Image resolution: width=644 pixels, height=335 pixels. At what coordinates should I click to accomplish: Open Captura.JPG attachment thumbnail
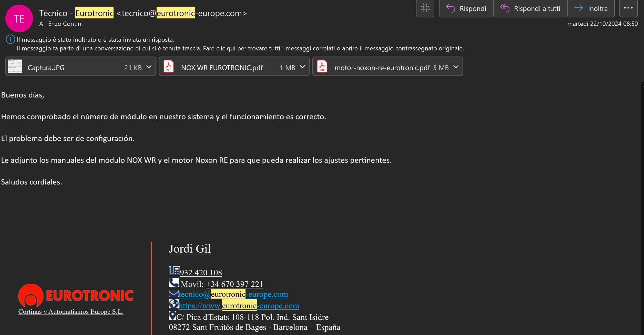click(x=15, y=67)
